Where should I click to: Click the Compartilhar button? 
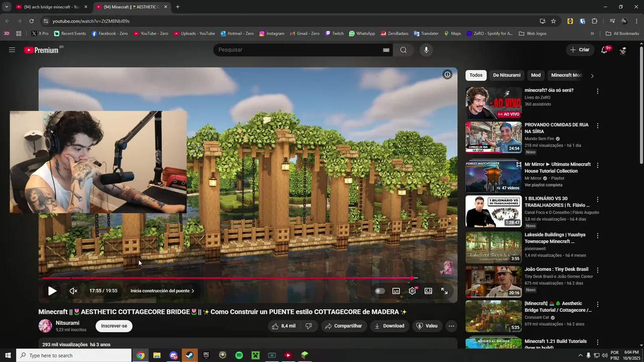[344, 326]
